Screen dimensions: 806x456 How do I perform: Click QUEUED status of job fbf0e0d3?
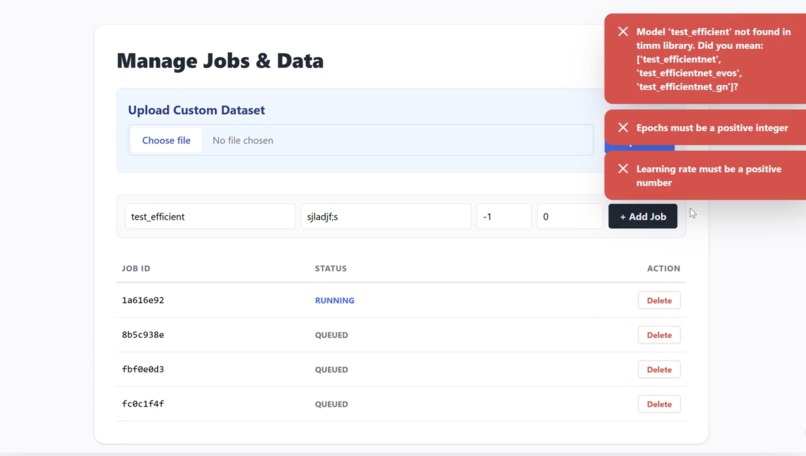point(332,369)
